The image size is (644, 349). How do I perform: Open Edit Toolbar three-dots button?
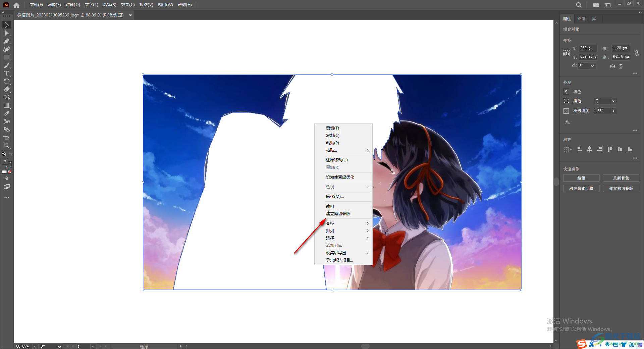tap(6, 197)
